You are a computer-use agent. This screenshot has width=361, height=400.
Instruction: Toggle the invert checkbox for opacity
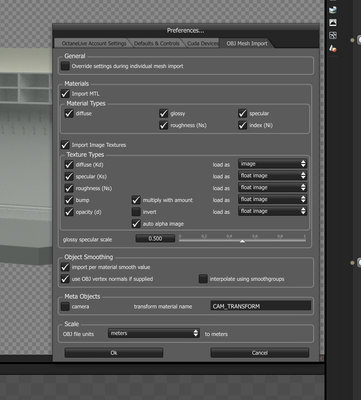(136, 212)
